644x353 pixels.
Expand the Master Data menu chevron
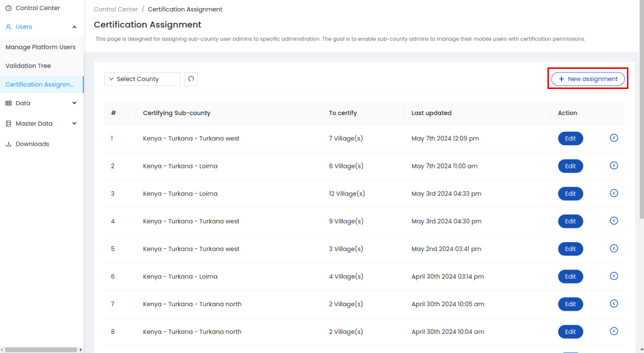coord(74,124)
